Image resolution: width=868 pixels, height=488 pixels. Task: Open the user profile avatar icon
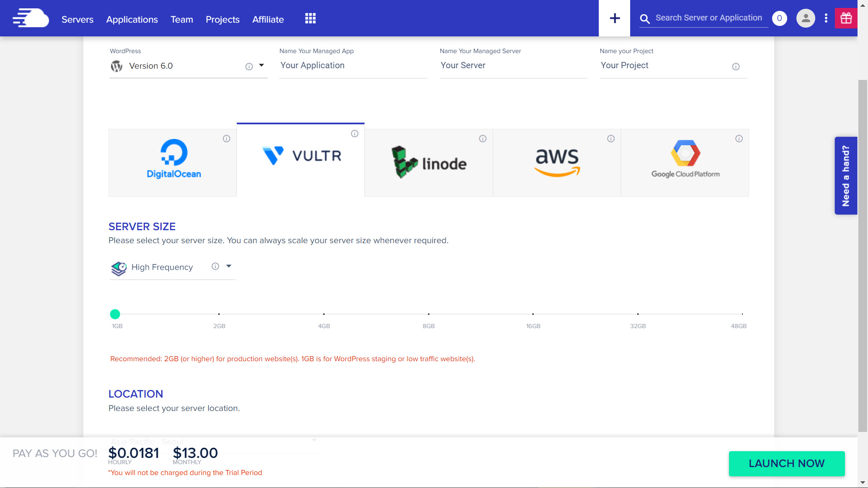coord(805,18)
